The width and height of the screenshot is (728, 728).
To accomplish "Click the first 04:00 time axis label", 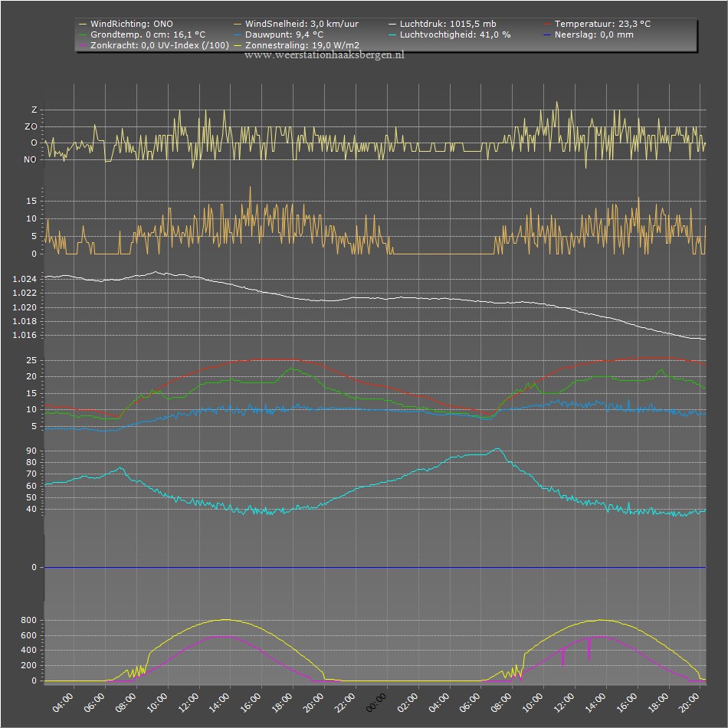I will tap(63, 703).
